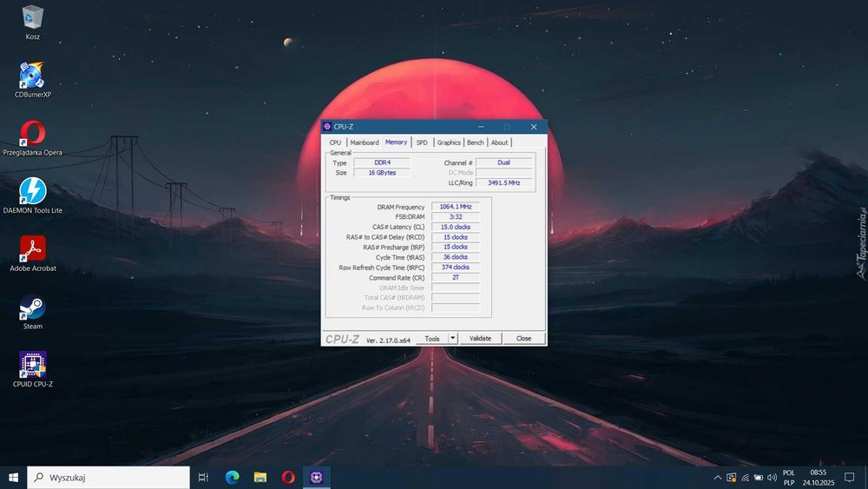Open the notification action center icon

point(849,478)
